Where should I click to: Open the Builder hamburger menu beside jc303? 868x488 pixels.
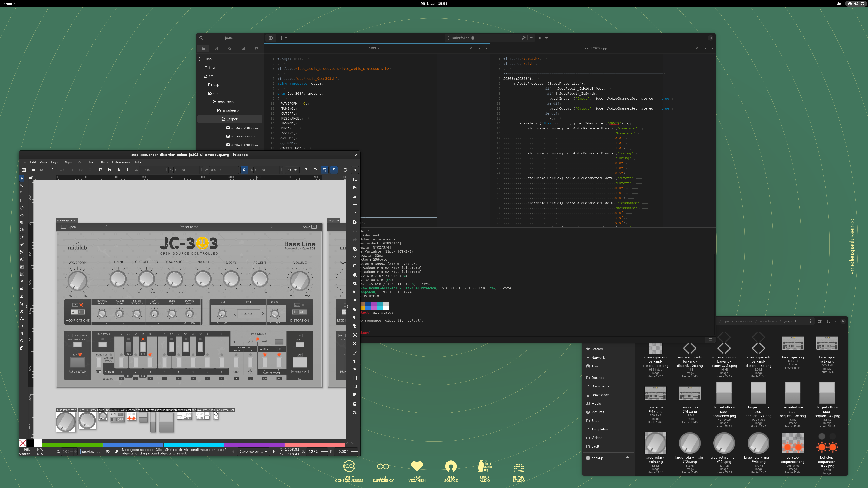click(x=258, y=38)
